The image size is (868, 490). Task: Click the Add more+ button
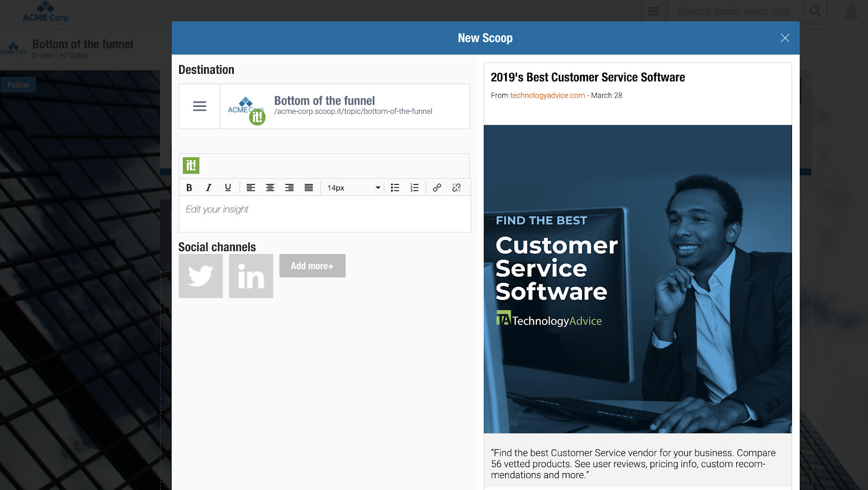point(312,266)
